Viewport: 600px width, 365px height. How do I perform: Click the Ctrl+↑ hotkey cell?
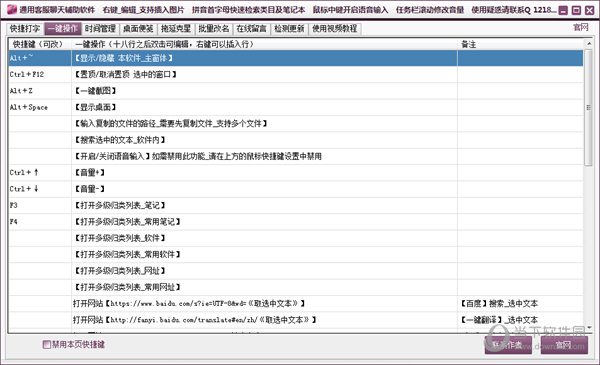[40, 173]
